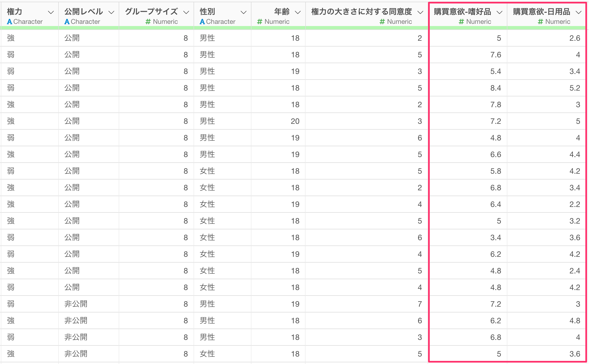Select the 購買意欲-日用品 column header name
Screen dimensions: 600x364
pyautogui.click(x=541, y=12)
